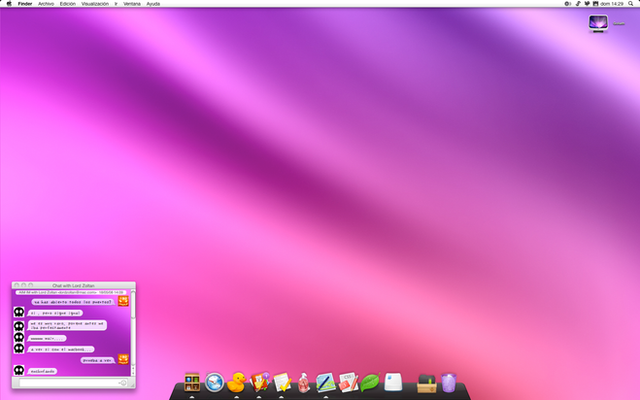The width and height of the screenshot is (640, 400).
Task: Open the notepad with yellow checkmark icon
Action: click(x=282, y=382)
